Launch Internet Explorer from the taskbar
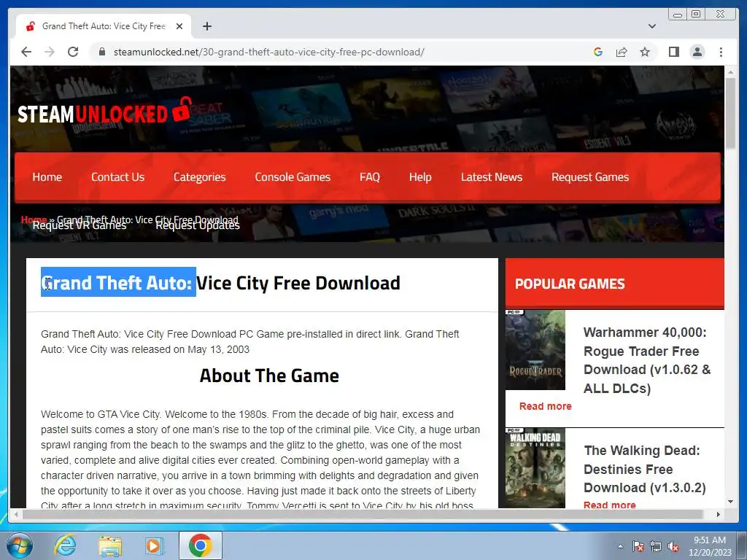Viewport: 747px width, 560px height. point(65,545)
